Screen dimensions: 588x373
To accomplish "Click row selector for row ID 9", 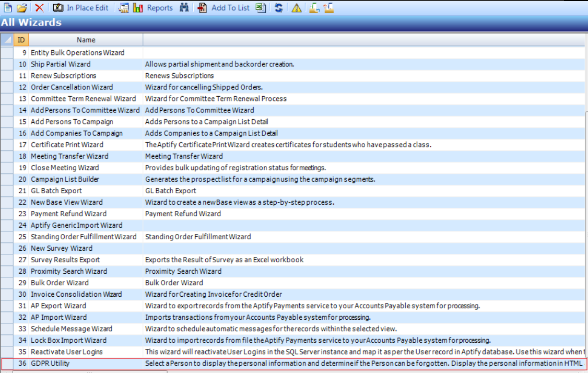I will point(7,53).
